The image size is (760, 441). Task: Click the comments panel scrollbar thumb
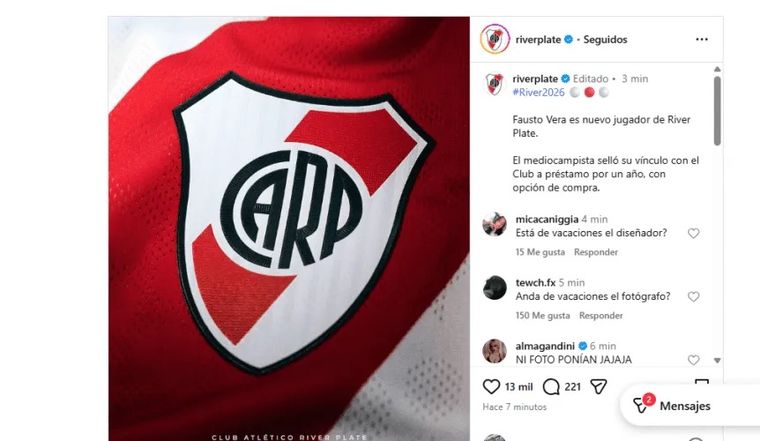point(717,110)
